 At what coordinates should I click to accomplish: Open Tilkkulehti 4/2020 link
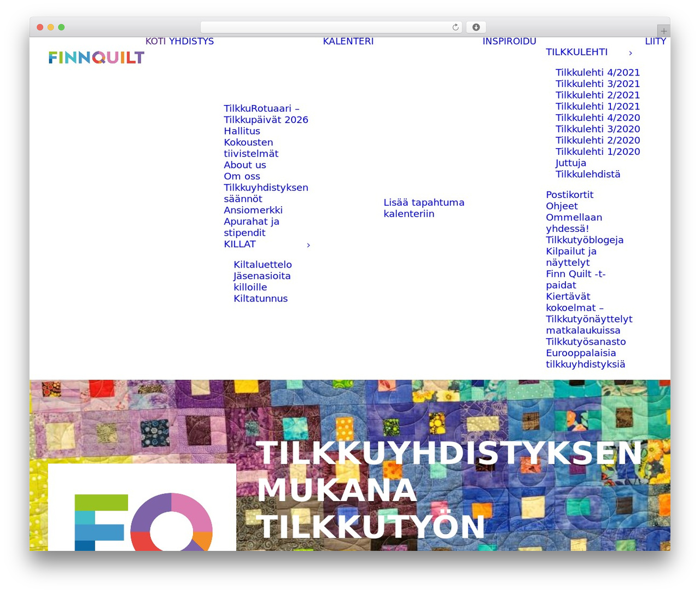click(598, 118)
